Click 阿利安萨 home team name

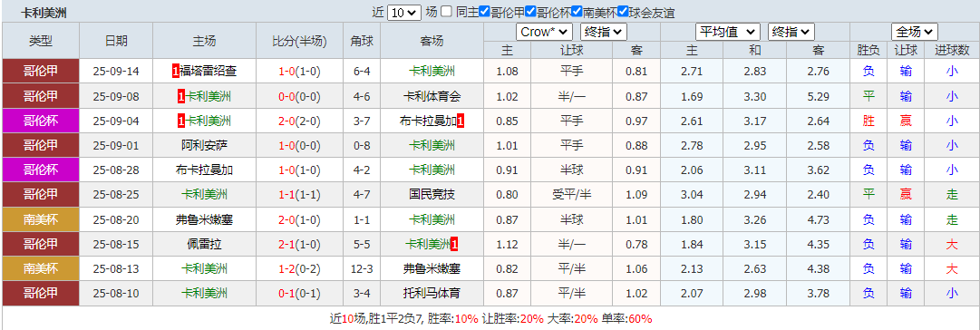pyautogui.click(x=204, y=145)
